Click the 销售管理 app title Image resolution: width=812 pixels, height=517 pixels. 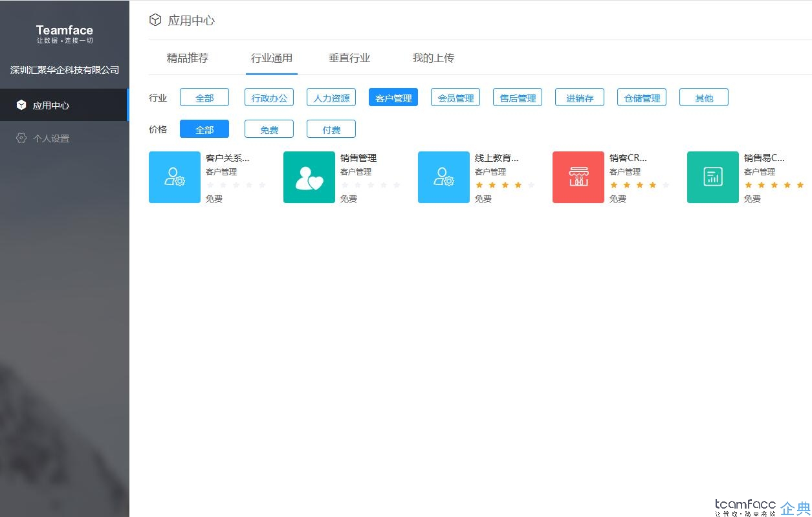click(x=358, y=158)
